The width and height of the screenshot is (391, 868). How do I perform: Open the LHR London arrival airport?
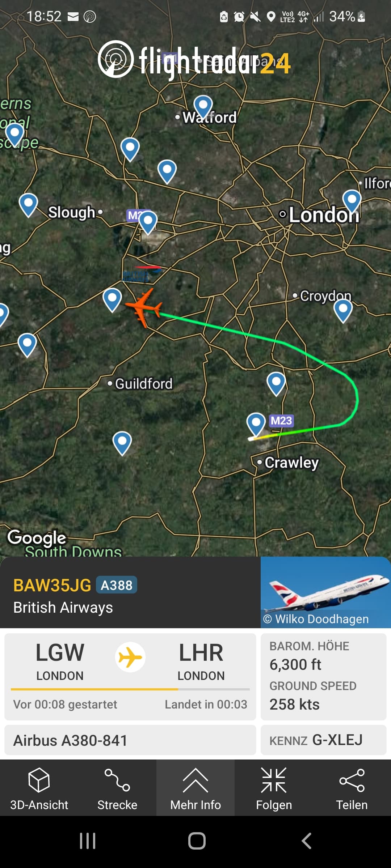pyautogui.click(x=201, y=661)
